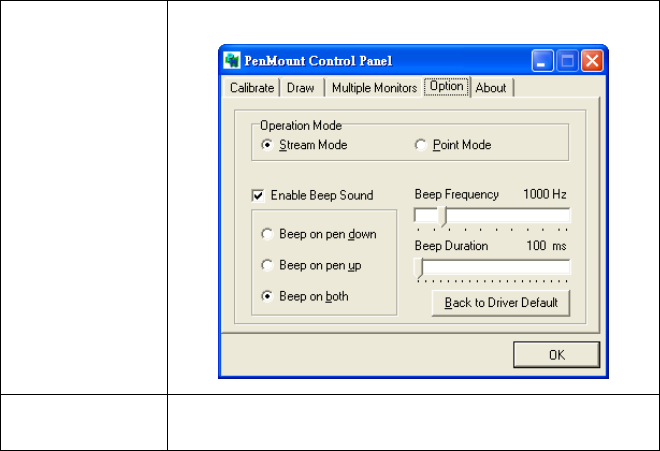The width and height of the screenshot is (660, 451).
Task: Click Back to Driver Default button
Action: tap(501, 303)
